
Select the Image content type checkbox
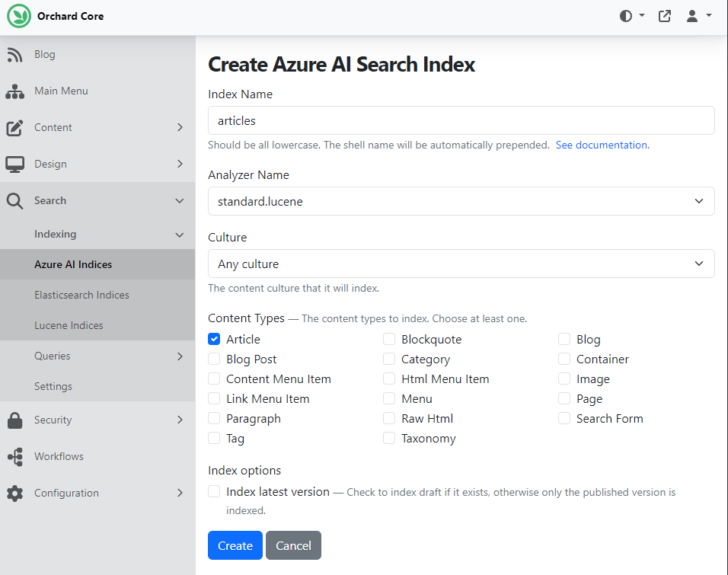pos(564,379)
